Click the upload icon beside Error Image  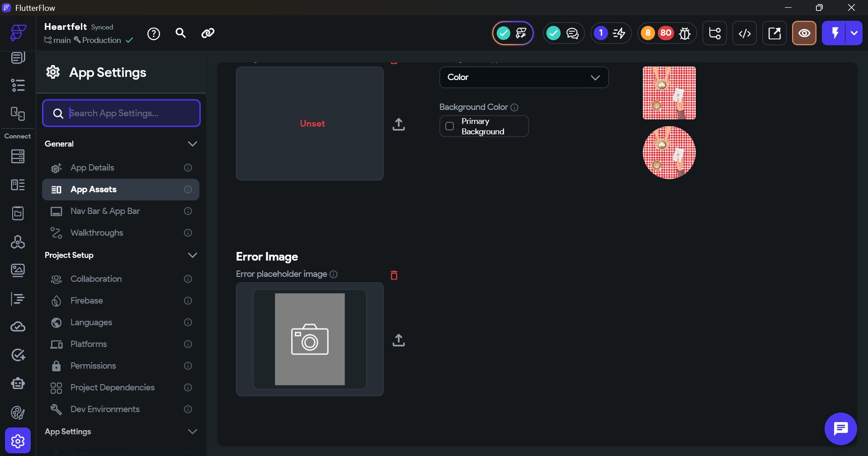pyautogui.click(x=398, y=340)
